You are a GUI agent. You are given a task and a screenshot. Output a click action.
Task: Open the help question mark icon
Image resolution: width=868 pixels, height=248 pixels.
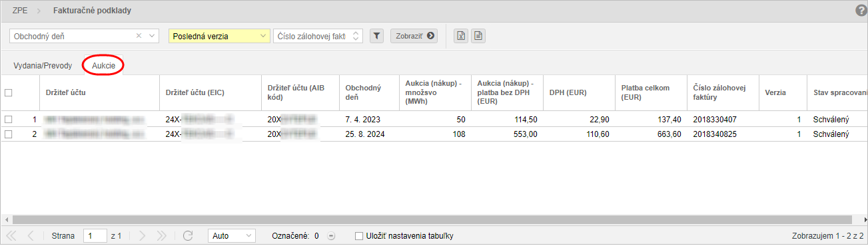(x=861, y=11)
